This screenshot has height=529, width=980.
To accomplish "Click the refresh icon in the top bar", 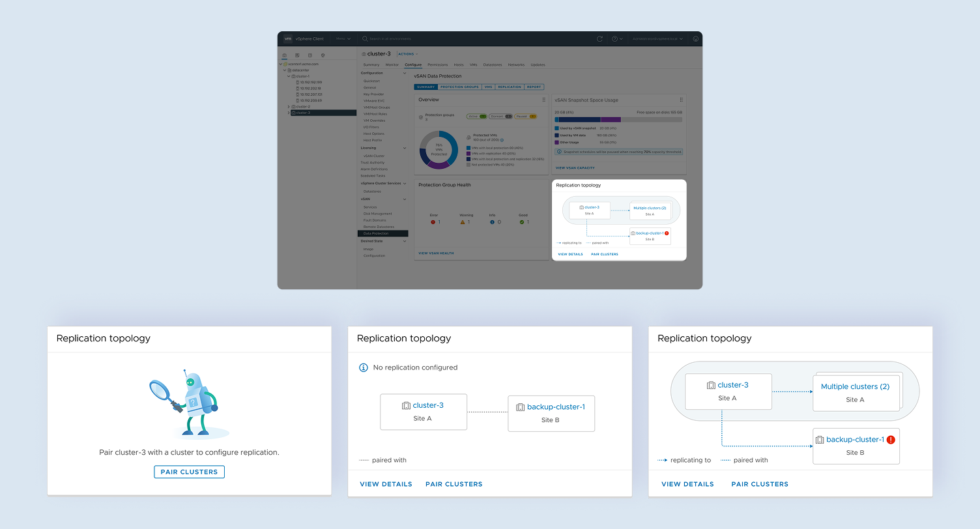I will coord(599,38).
